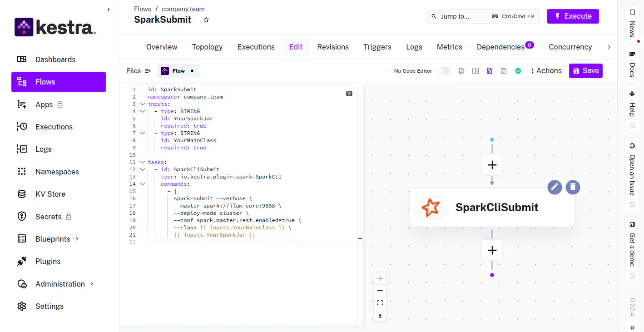Switch to the Topology tab

pos(207,47)
